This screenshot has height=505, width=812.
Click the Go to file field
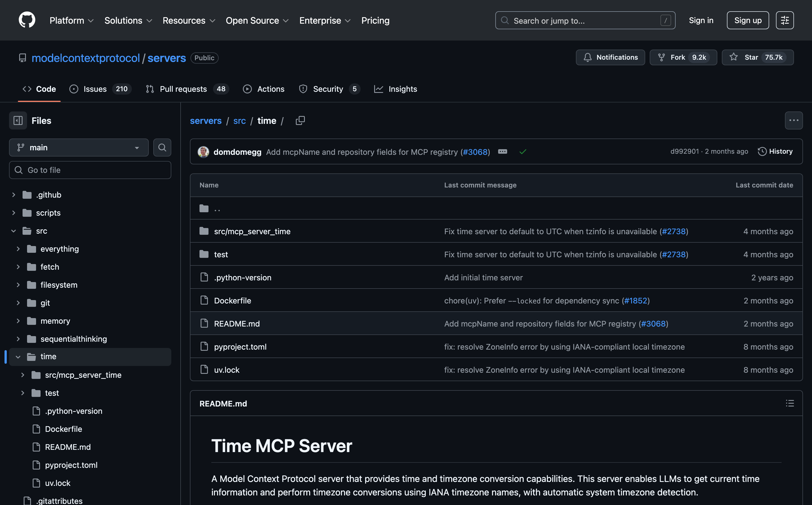90,170
